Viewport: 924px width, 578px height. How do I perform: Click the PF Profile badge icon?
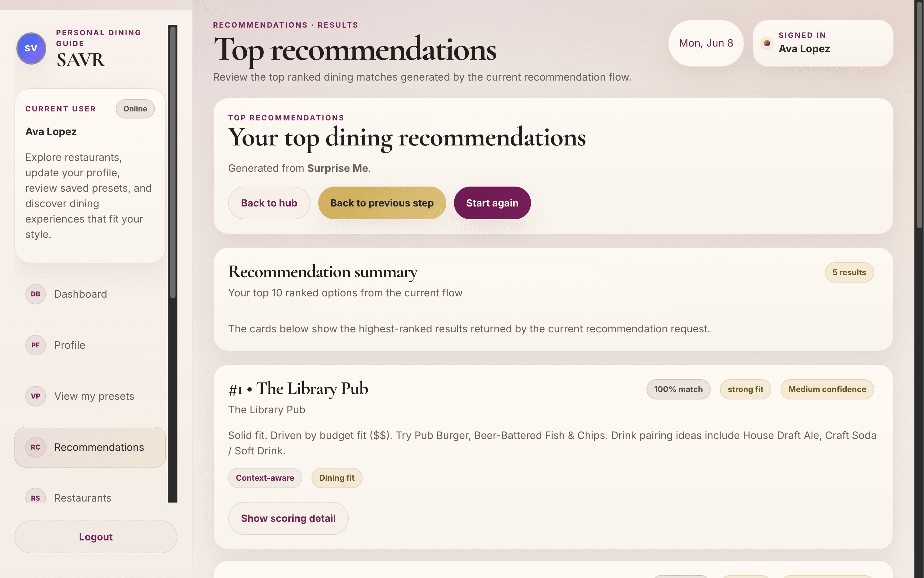click(36, 345)
